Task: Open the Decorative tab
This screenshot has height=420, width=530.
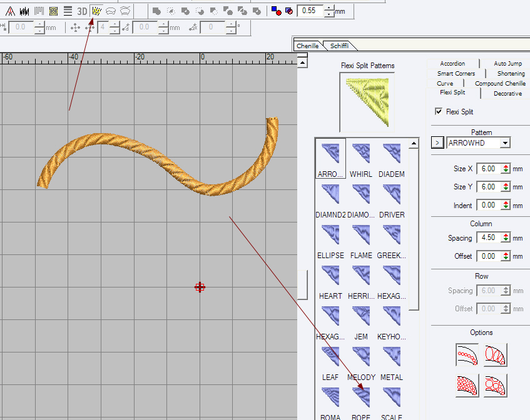Action: tap(507, 93)
